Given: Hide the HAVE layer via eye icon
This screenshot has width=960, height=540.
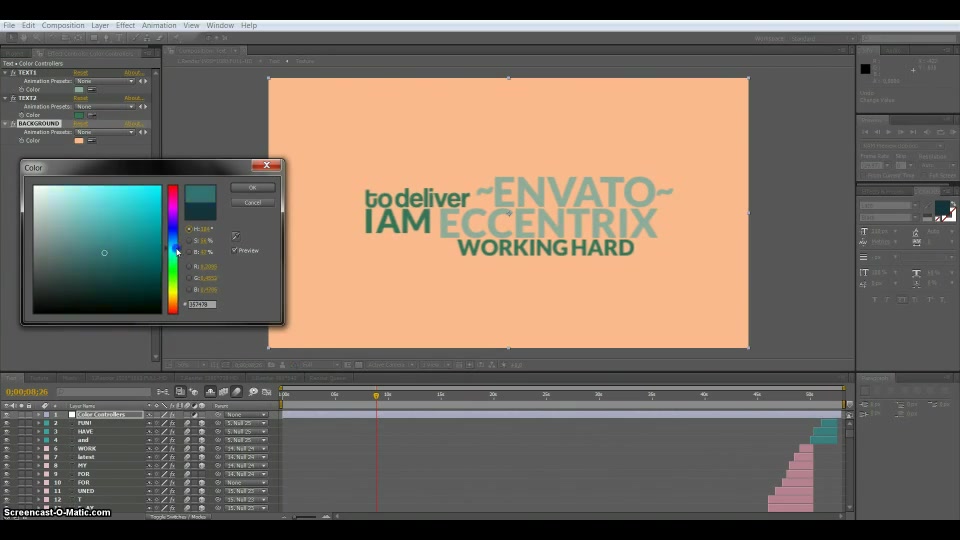Looking at the screenshot, I should pos(7,432).
